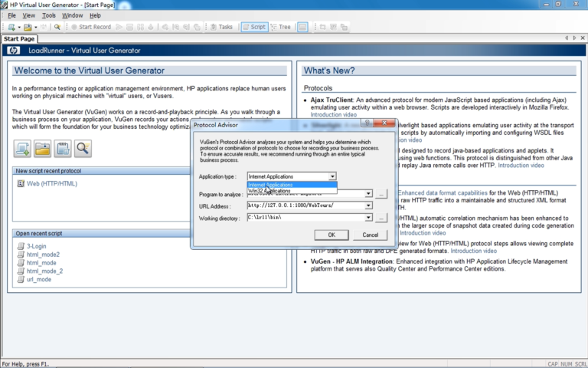Click tab strip scroll-left arrow
Image resolution: width=588 pixels, height=368 pixels.
(567, 38)
